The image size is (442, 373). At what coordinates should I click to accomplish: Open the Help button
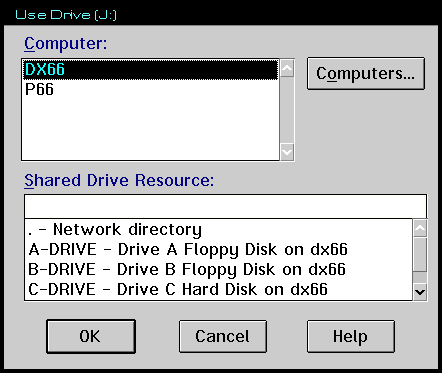(351, 336)
